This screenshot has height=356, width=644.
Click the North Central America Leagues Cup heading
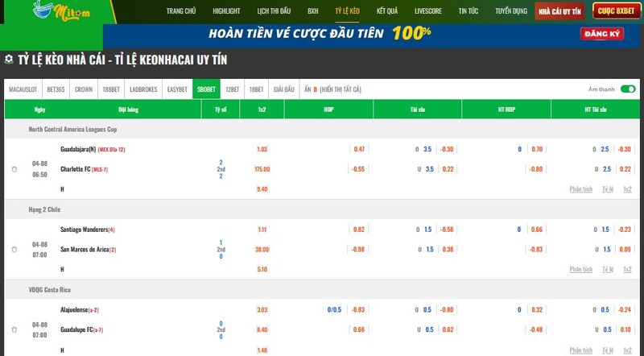pyautogui.click(x=72, y=129)
